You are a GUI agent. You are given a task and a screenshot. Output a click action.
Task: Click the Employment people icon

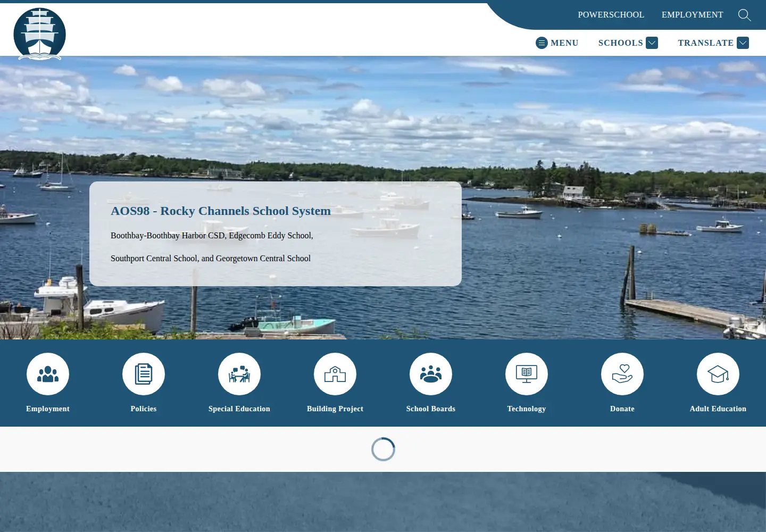[48, 374]
